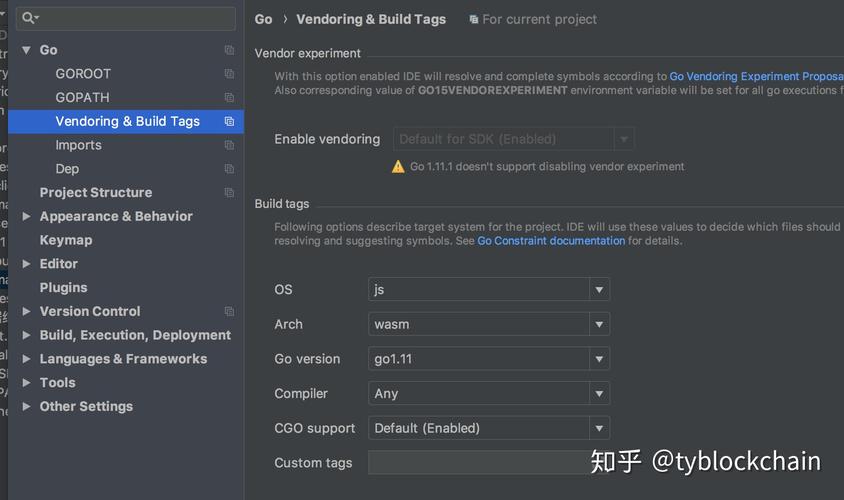Click the project-level icon beside Dep
Screen dimensions: 844x500
pos(229,169)
